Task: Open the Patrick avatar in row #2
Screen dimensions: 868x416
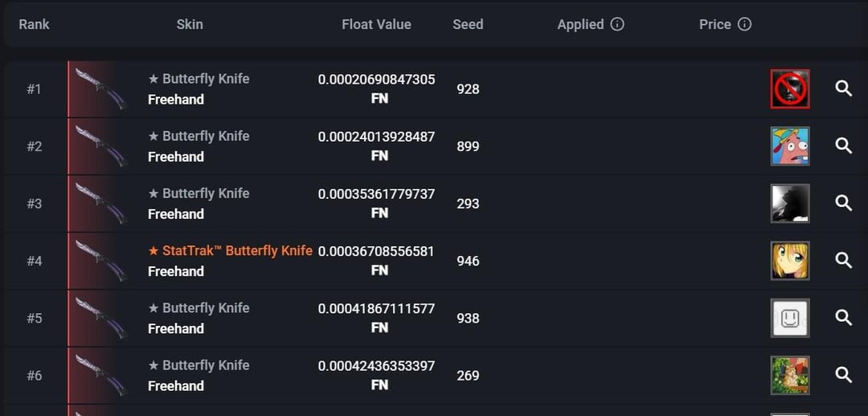Action: (x=789, y=146)
